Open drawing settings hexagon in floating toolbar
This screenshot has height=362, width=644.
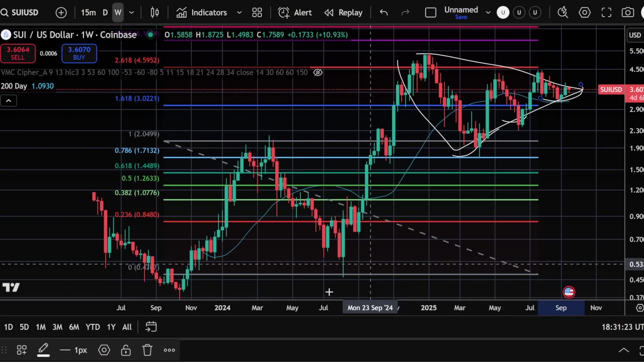[104, 350]
